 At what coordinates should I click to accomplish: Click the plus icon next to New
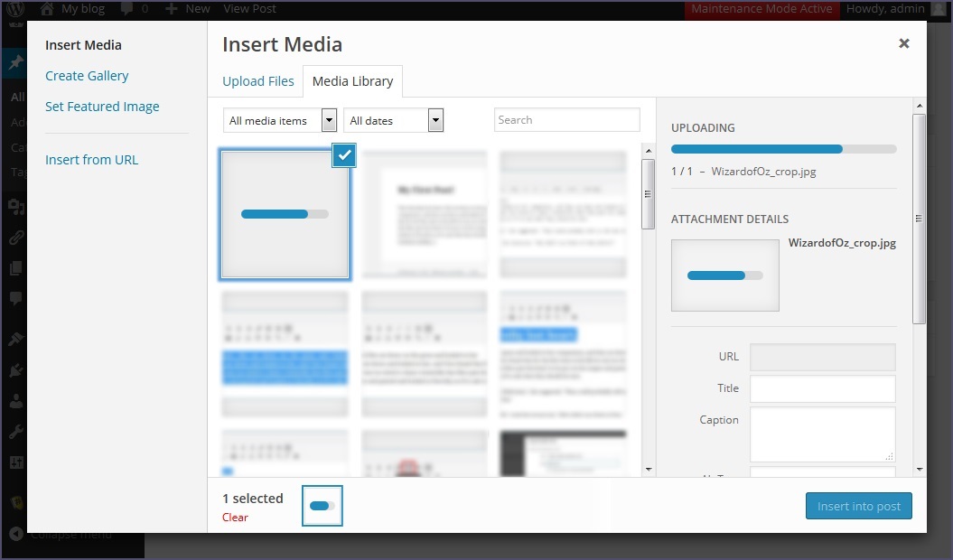click(172, 9)
